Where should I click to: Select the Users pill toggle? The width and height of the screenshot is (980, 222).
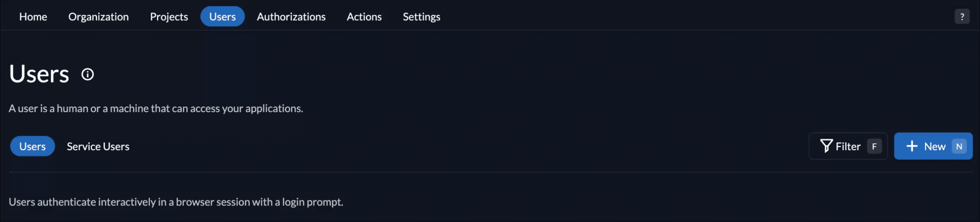click(x=32, y=146)
